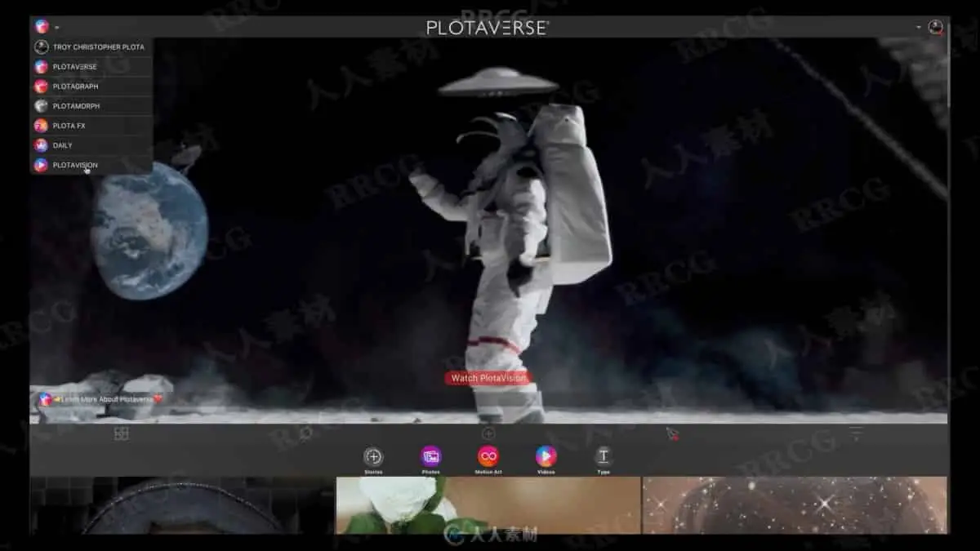Click the Plotamorph grey sphere icon in menu
980x551 pixels.
pos(41,106)
